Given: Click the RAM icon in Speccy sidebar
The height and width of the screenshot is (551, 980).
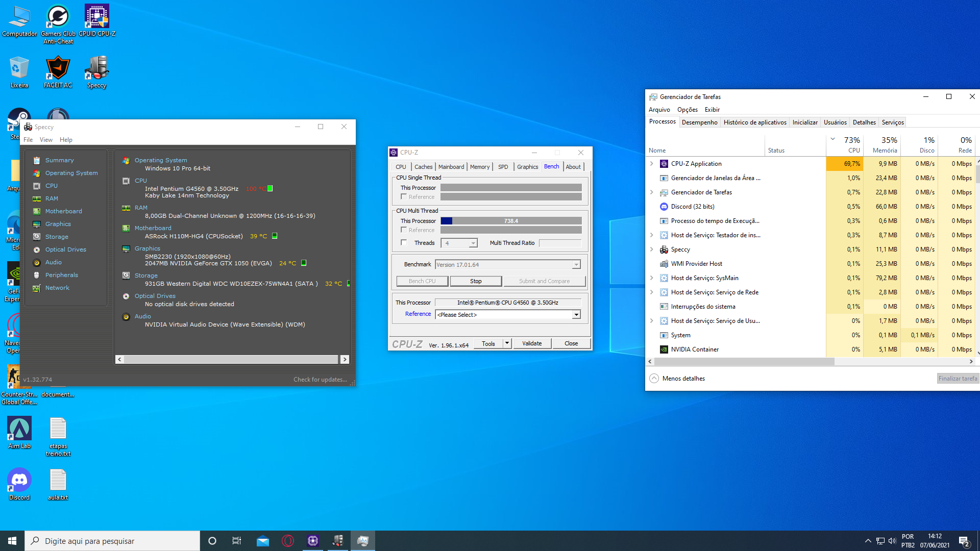Looking at the screenshot, I should pyautogui.click(x=37, y=198).
